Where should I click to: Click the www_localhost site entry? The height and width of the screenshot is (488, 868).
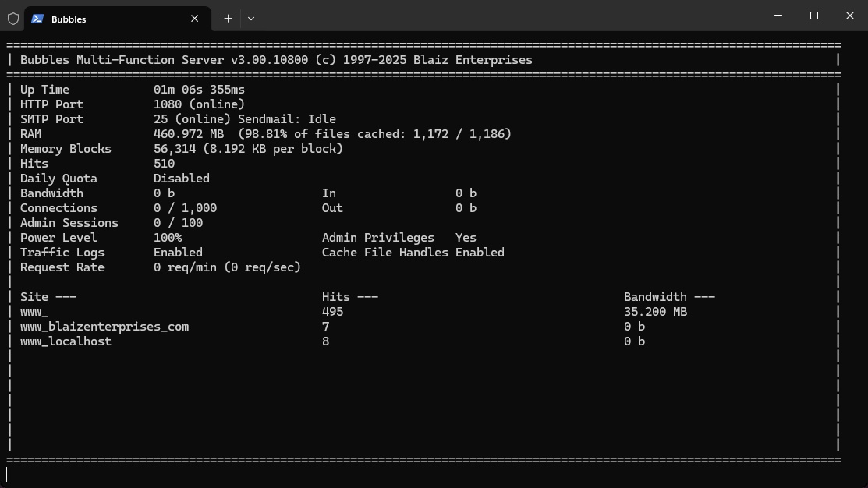click(66, 341)
